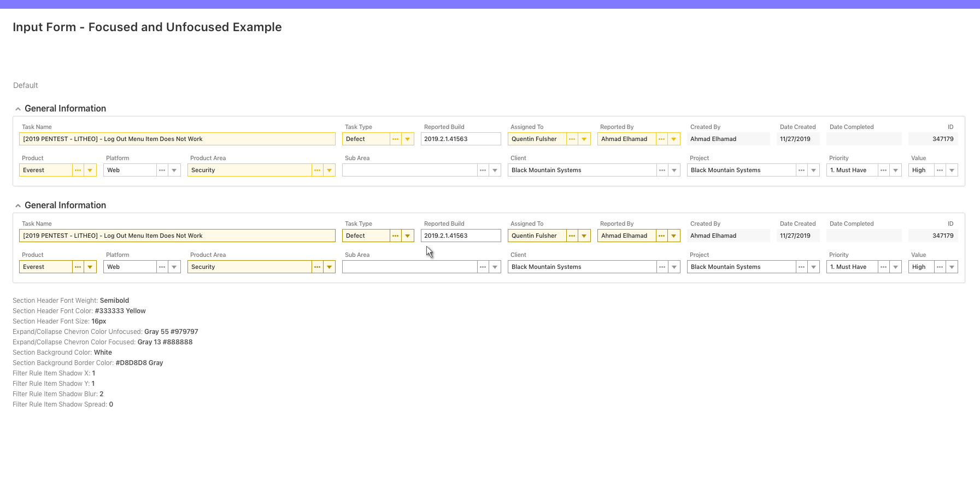
Task: Click ellipsis icon in bottom Client field
Action: click(662, 267)
